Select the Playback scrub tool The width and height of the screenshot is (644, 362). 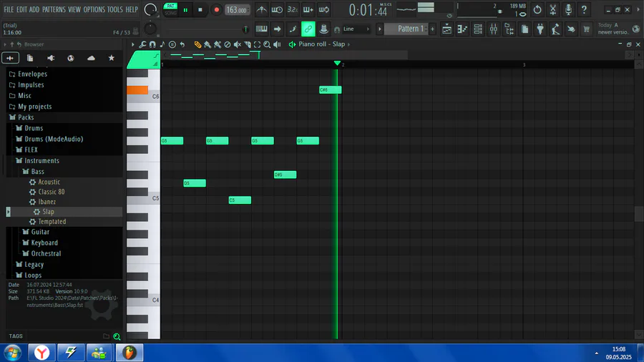coord(277,44)
